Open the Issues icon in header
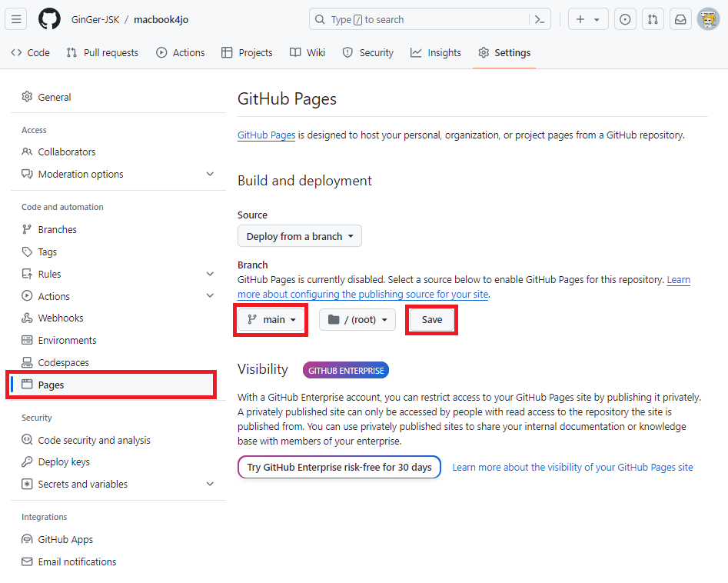 [x=625, y=19]
